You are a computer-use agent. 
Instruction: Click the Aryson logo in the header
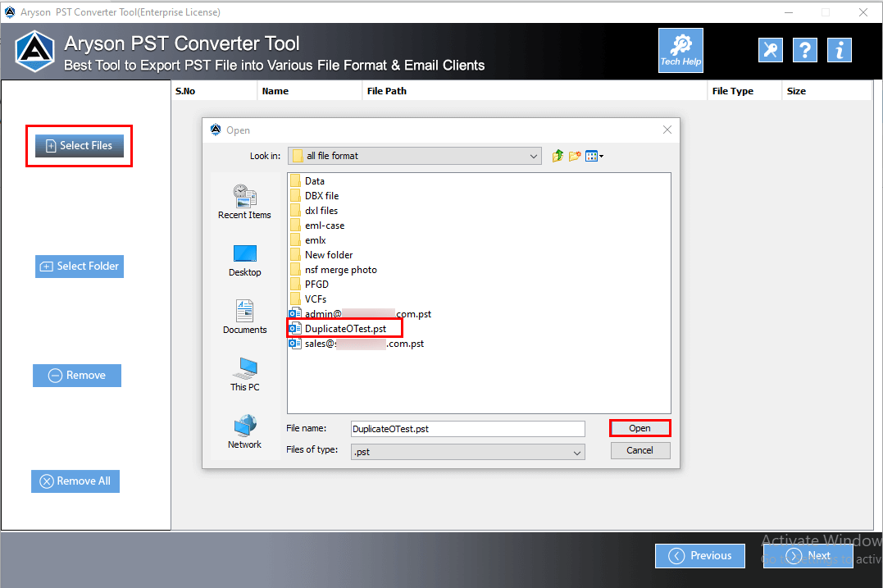coord(34,51)
